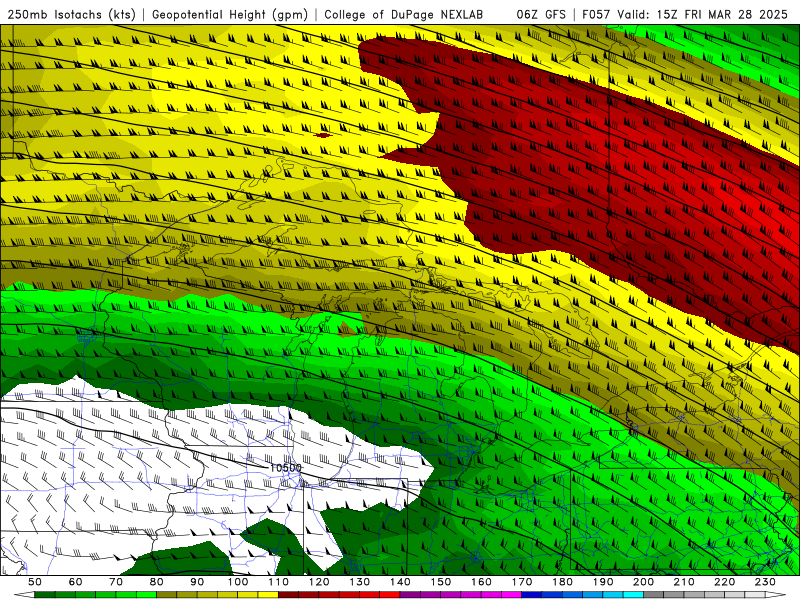Click the 170 value on the color legend
Image resolution: width=800 pixels, height=600 pixels.
522,582
